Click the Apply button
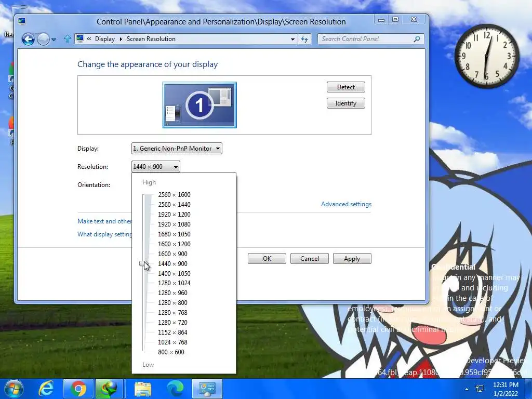 [x=352, y=259]
